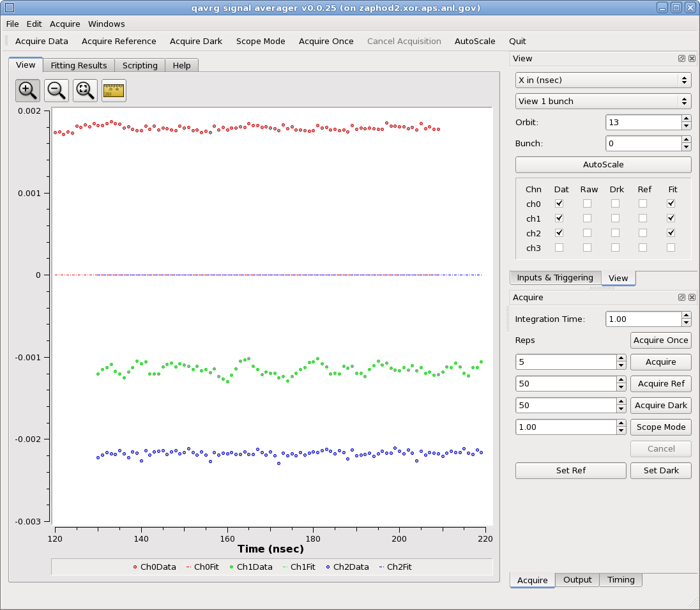Disable the Fit checkbox for ch1

[671, 218]
